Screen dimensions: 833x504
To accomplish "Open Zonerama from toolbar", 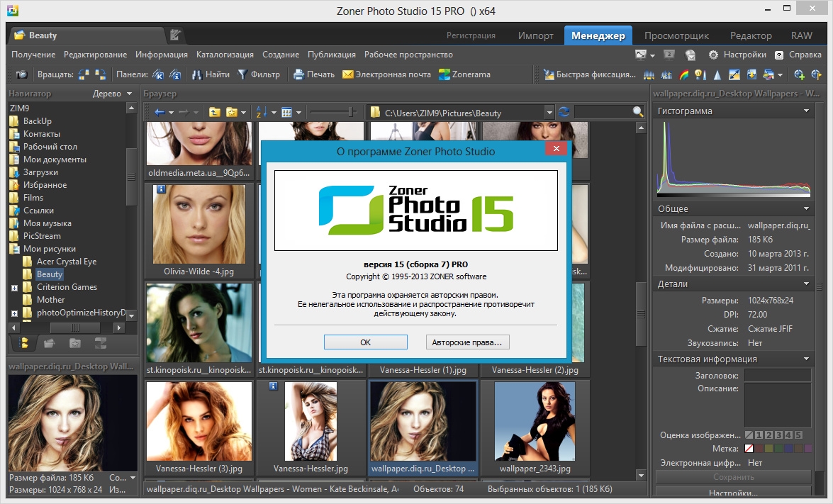I will 465,75.
